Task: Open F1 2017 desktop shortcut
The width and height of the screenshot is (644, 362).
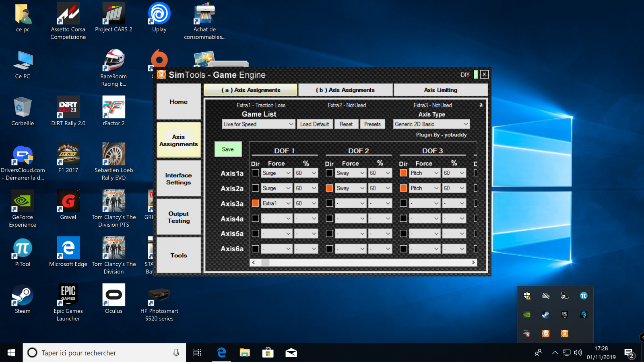Action: (68, 158)
